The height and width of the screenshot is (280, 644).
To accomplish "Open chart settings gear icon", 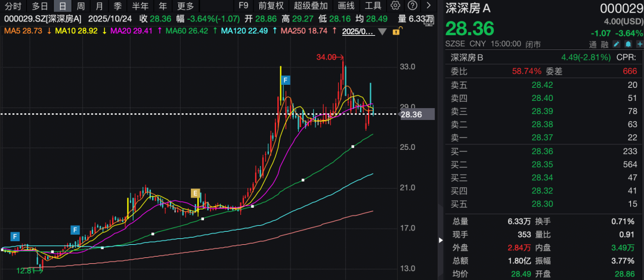I will click(x=395, y=6).
